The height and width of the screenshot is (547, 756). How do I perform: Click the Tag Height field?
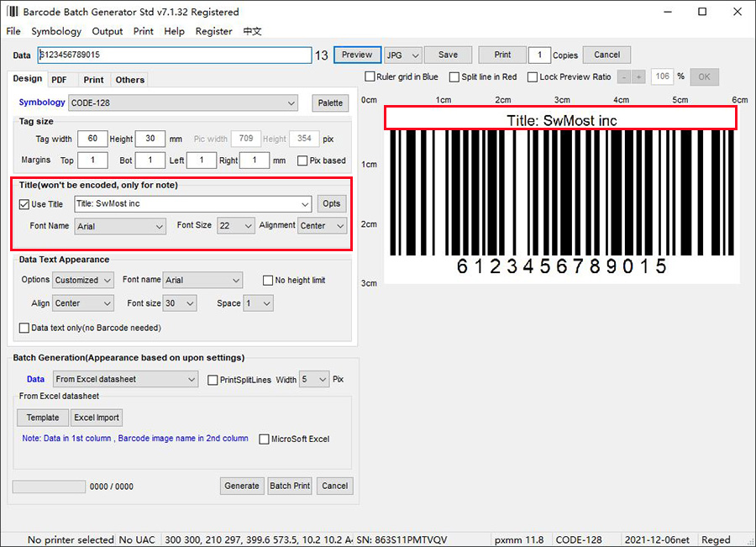pyautogui.click(x=150, y=139)
